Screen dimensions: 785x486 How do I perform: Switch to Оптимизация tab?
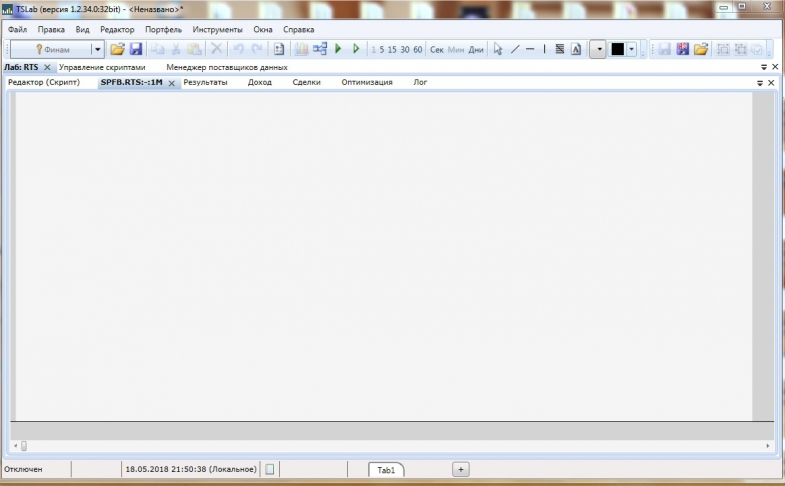coord(367,82)
